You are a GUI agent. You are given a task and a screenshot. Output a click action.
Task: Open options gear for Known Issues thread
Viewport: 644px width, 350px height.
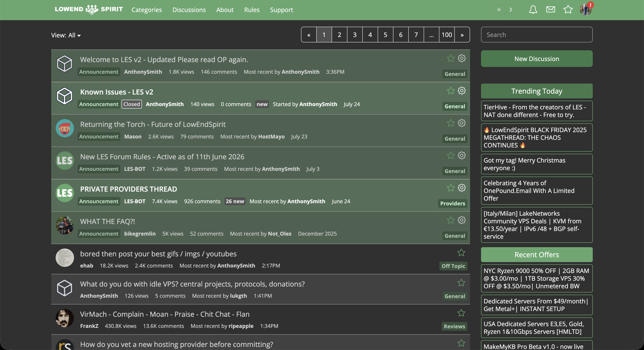[462, 91]
